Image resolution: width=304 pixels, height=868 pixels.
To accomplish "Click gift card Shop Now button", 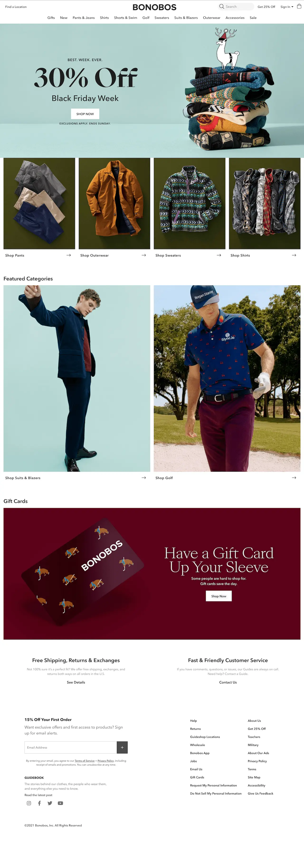I will [x=219, y=596].
